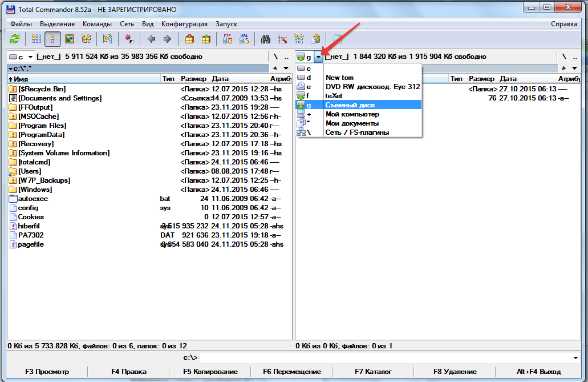
Task: Toggle the brief file list view button
Action: pyautogui.click(x=37, y=39)
